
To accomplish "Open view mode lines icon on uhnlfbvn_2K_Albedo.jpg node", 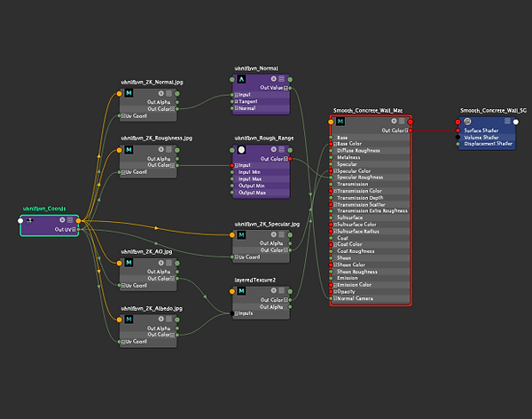I will pyautogui.click(x=169, y=319).
